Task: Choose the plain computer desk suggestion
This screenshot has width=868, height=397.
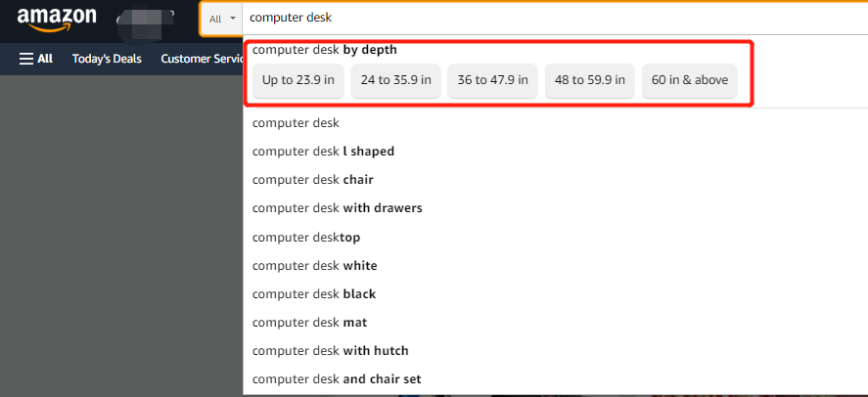Action: click(x=555, y=123)
